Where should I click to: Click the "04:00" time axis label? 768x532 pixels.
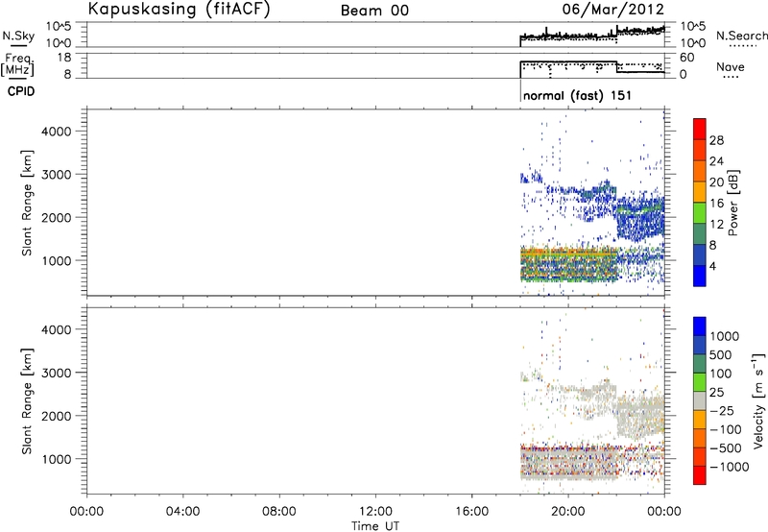[183, 512]
